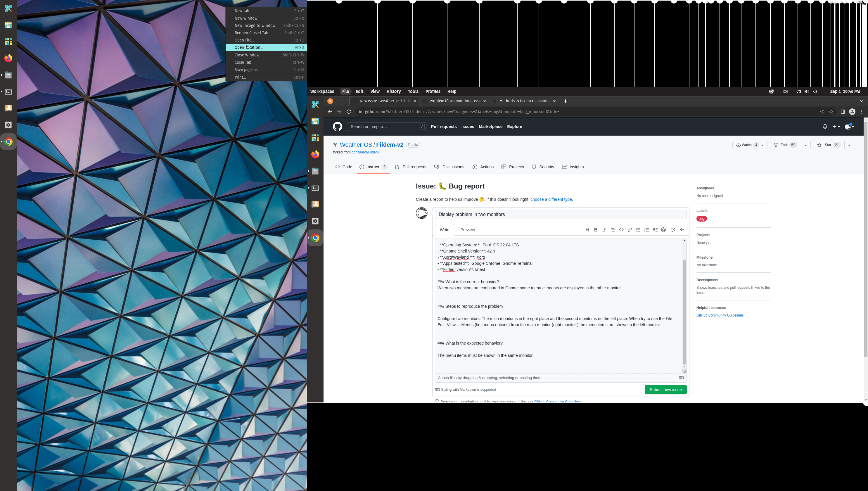
Task: Open the network indicator in the top panel
Action: click(798, 91)
